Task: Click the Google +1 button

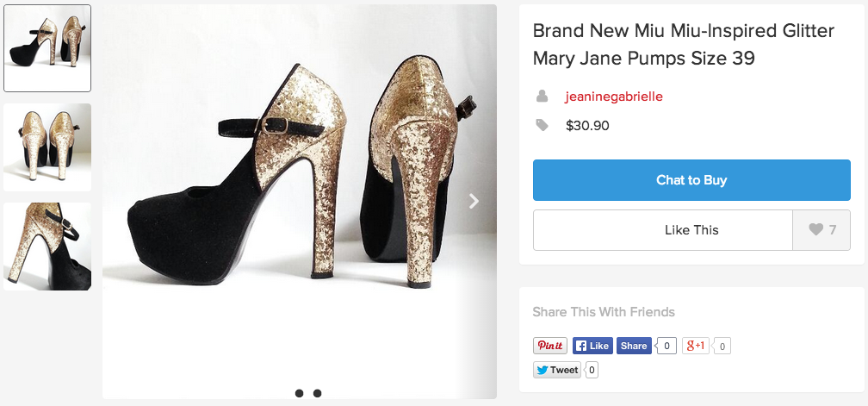Action: pyautogui.click(x=696, y=346)
